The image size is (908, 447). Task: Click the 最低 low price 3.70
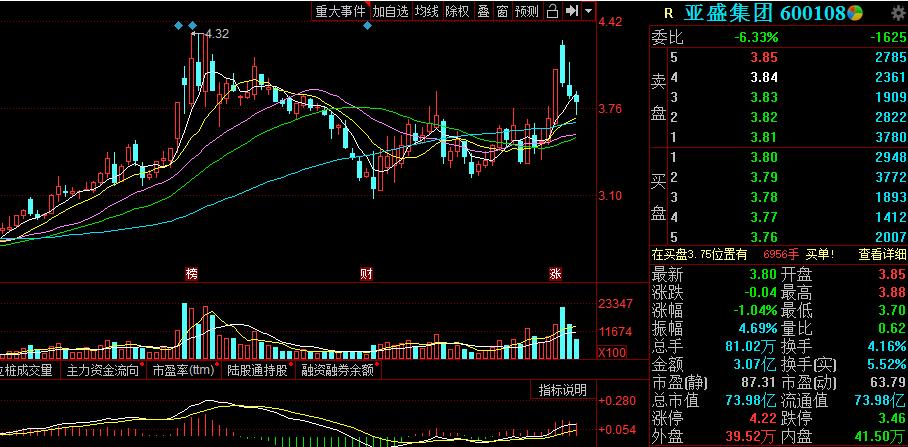click(893, 310)
